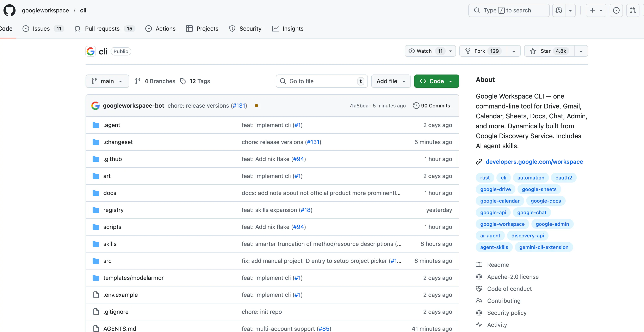Select the rust topic tag
The height and width of the screenshot is (332, 644).
pos(485,178)
